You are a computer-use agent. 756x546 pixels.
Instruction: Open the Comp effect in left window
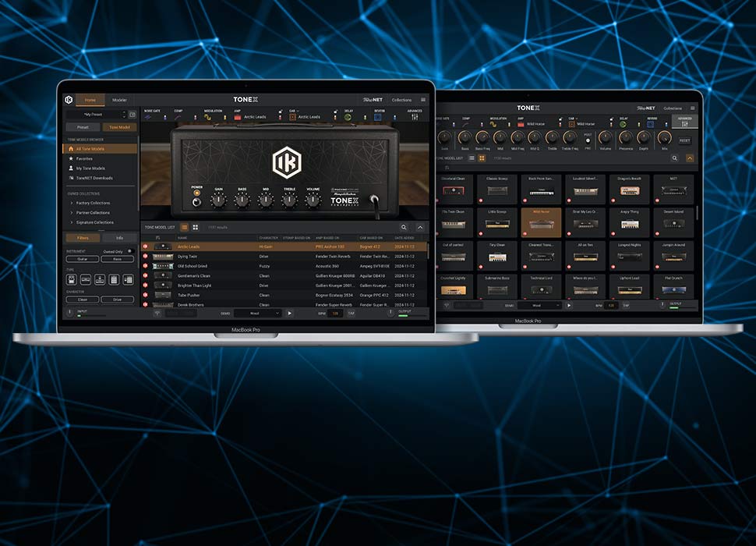click(x=178, y=117)
